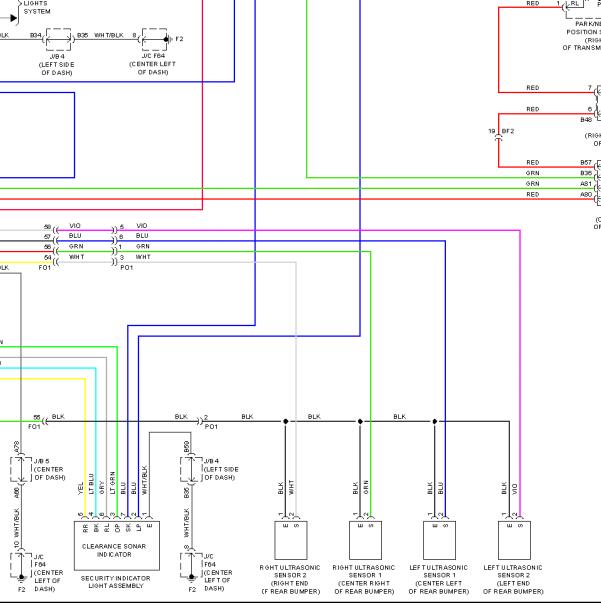Click the RED label beside A80
This screenshot has width=601, height=606.
(x=533, y=194)
